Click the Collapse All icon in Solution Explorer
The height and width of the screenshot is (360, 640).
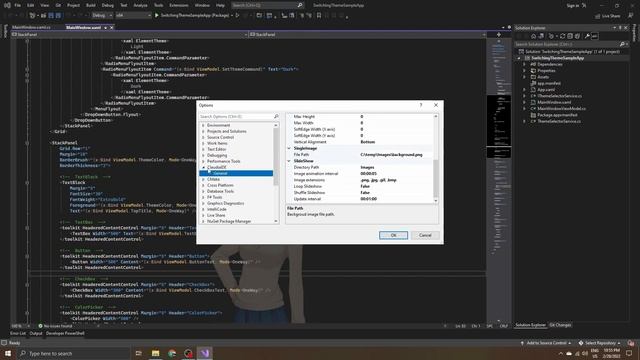[x=570, y=36]
